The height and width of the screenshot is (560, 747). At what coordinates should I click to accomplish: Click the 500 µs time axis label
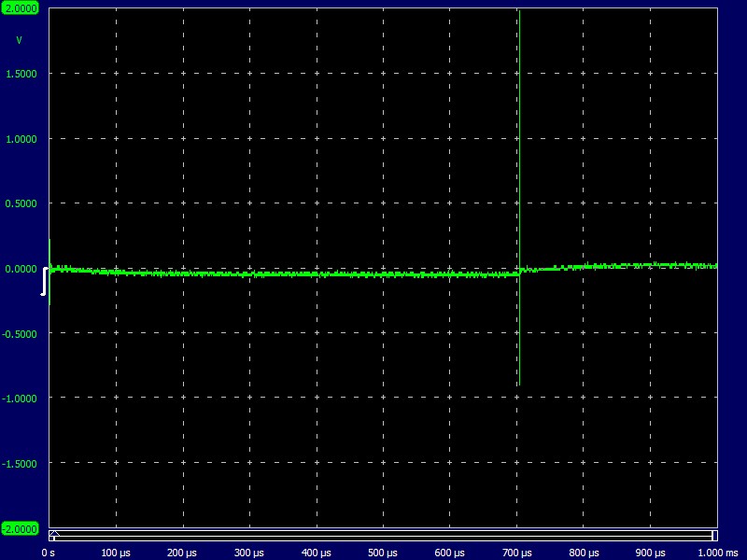383,553
